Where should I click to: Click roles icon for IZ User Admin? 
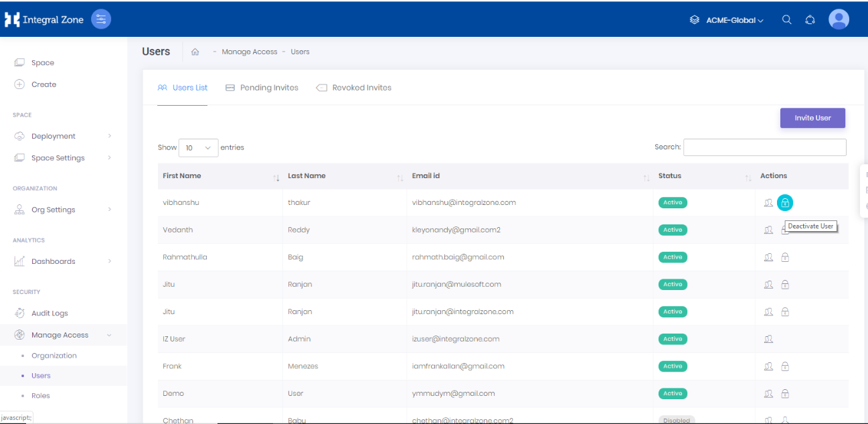coord(768,339)
